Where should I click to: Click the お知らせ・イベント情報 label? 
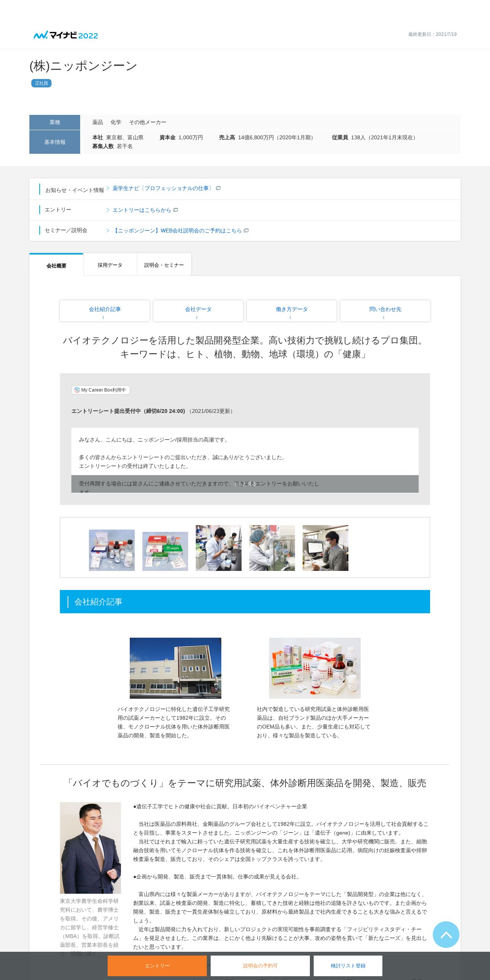click(74, 190)
